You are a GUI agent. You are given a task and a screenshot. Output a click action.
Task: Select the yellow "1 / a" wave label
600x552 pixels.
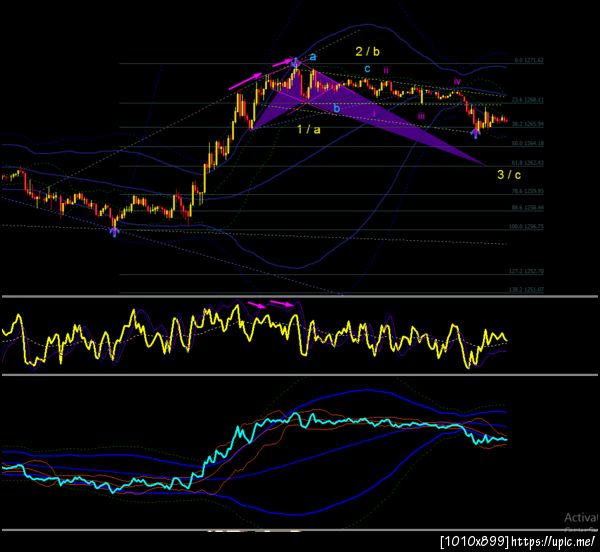click(309, 129)
